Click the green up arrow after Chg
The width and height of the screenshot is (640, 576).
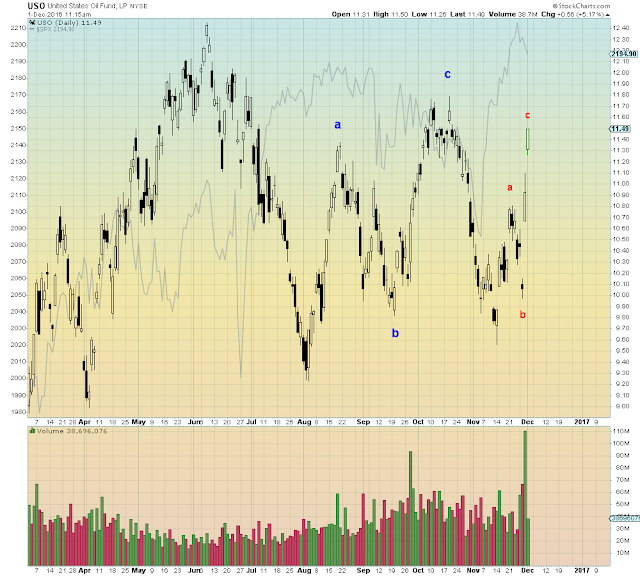coord(608,15)
